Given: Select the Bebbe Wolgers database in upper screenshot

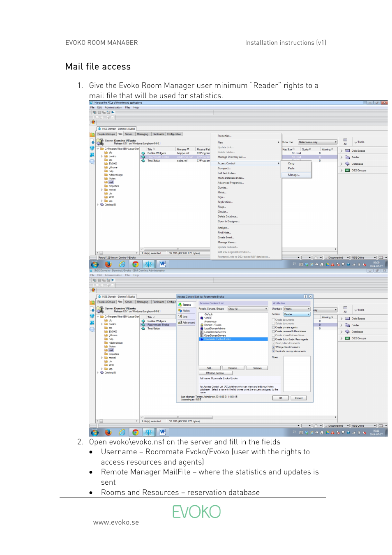Looking at the screenshot, I should (x=157, y=153).
